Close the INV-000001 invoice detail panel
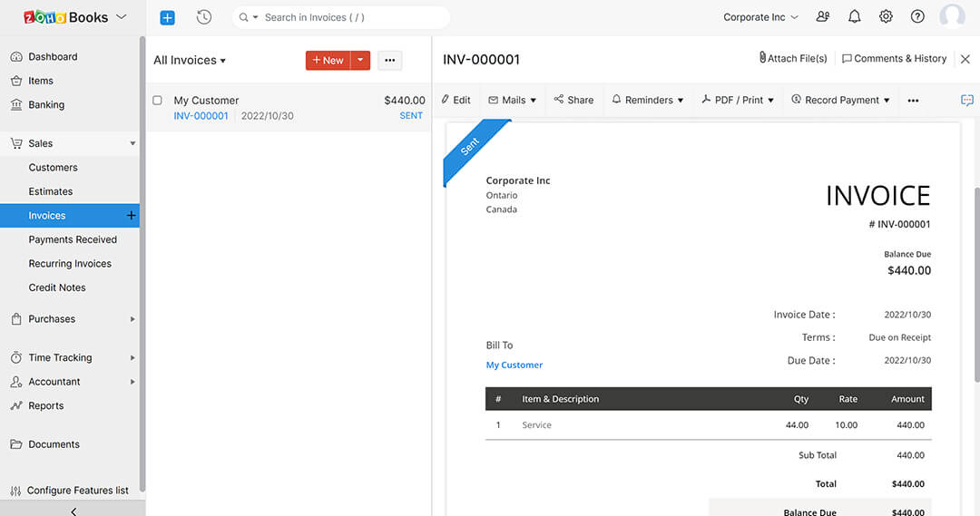This screenshot has width=980, height=516. tap(965, 59)
